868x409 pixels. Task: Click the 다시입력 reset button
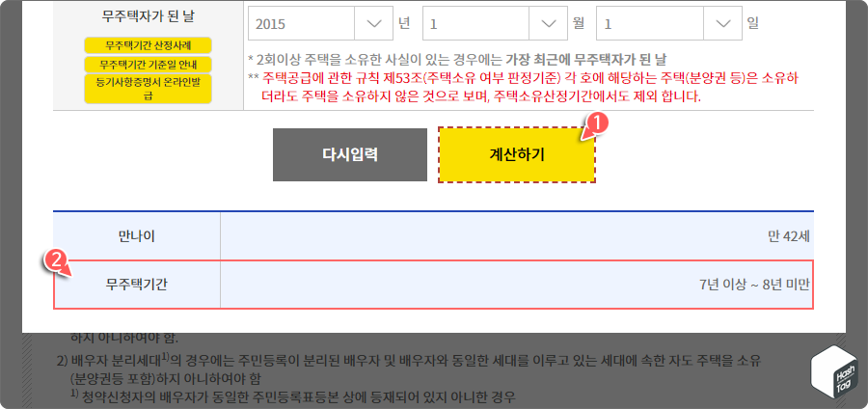pos(350,154)
